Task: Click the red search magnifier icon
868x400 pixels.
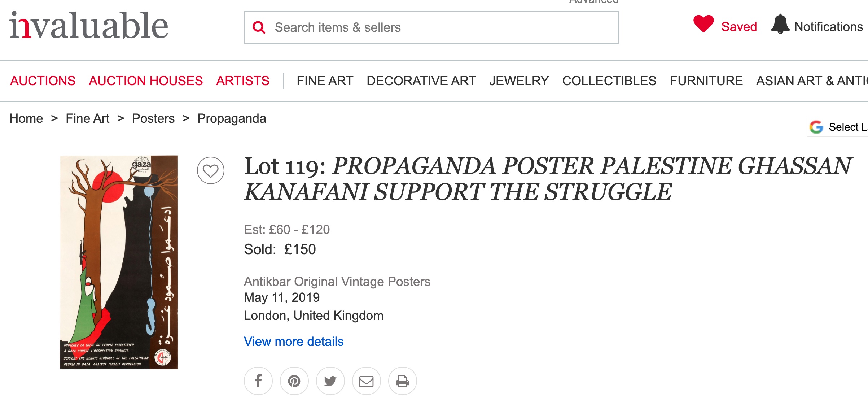Action: click(259, 27)
